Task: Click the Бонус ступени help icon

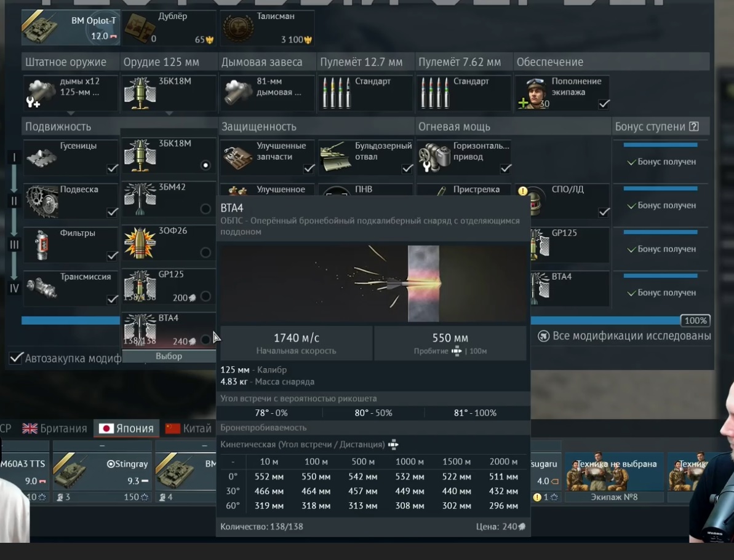Action: point(694,126)
